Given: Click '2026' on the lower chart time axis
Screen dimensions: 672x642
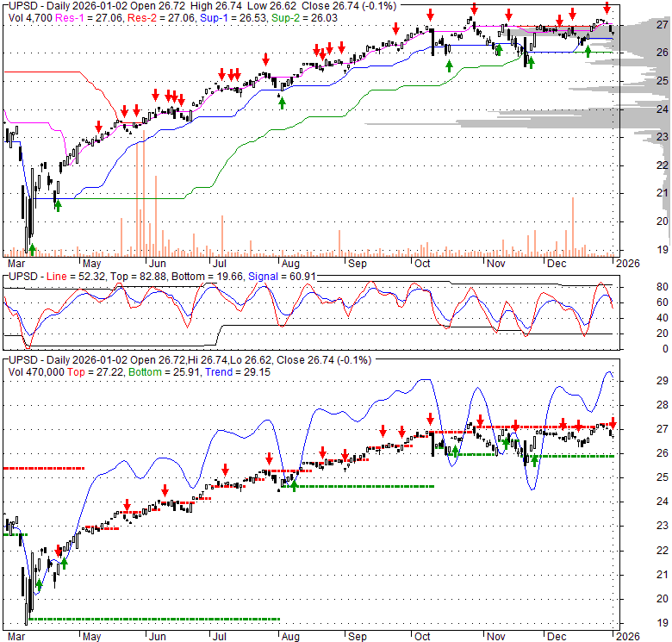Looking at the screenshot, I should tap(628, 637).
